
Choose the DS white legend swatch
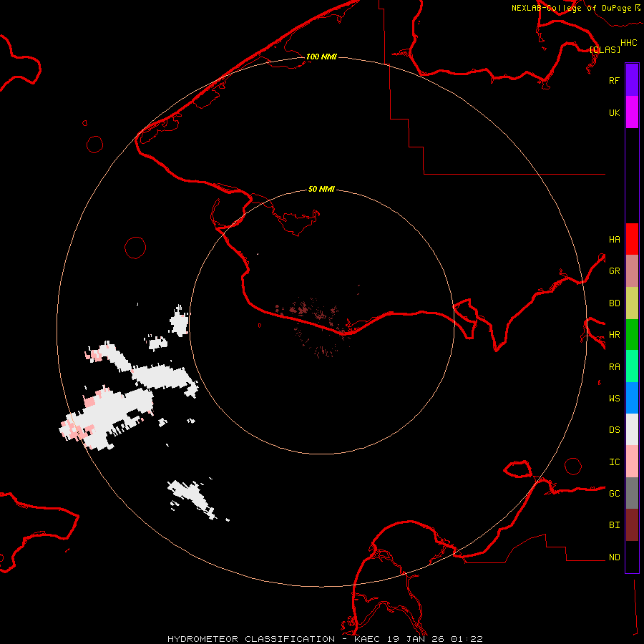632,429
